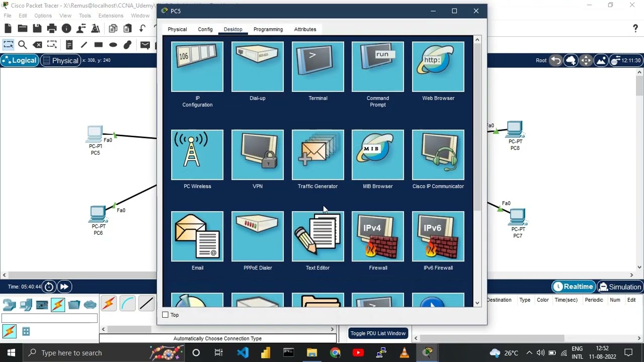
Task: Click Power Cycle Devices button
Action: coord(49,287)
